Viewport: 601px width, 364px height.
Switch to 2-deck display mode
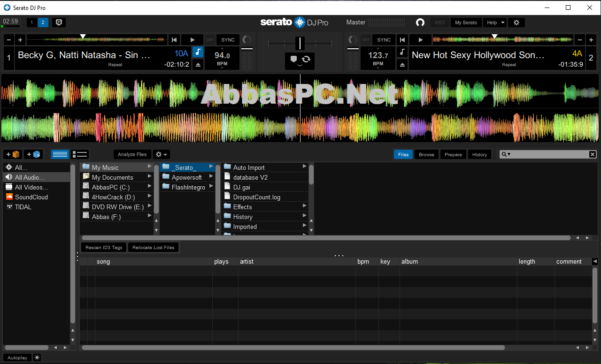(x=43, y=23)
